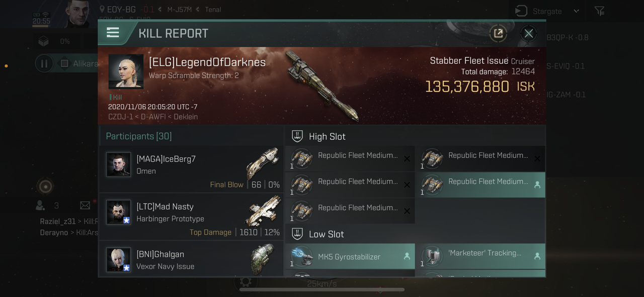The height and width of the screenshot is (297, 644).
Task: Open LegendOfDarknes pilot portrait
Action: click(126, 72)
